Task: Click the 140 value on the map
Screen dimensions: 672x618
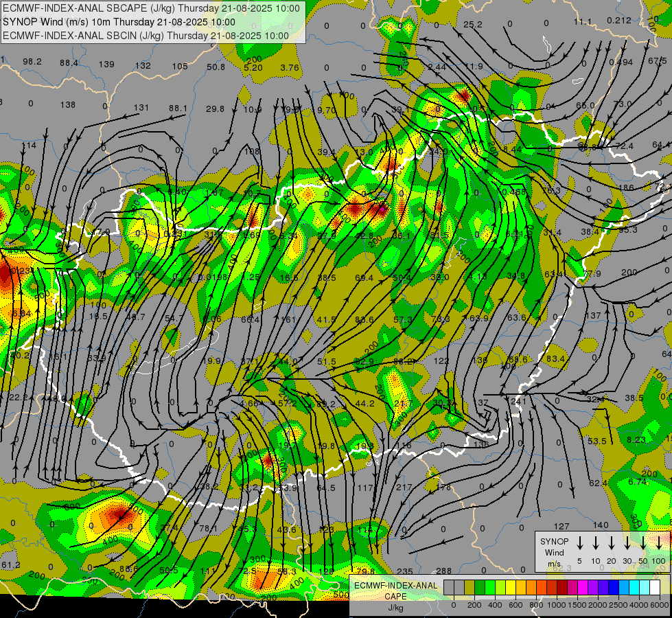Action: coord(601,525)
